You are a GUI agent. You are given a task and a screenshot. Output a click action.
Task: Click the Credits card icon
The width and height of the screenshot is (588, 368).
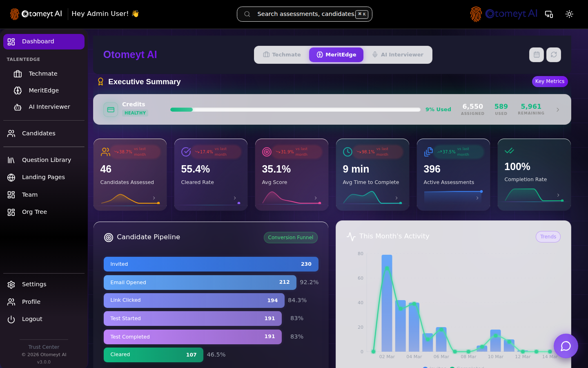[x=111, y=110]
